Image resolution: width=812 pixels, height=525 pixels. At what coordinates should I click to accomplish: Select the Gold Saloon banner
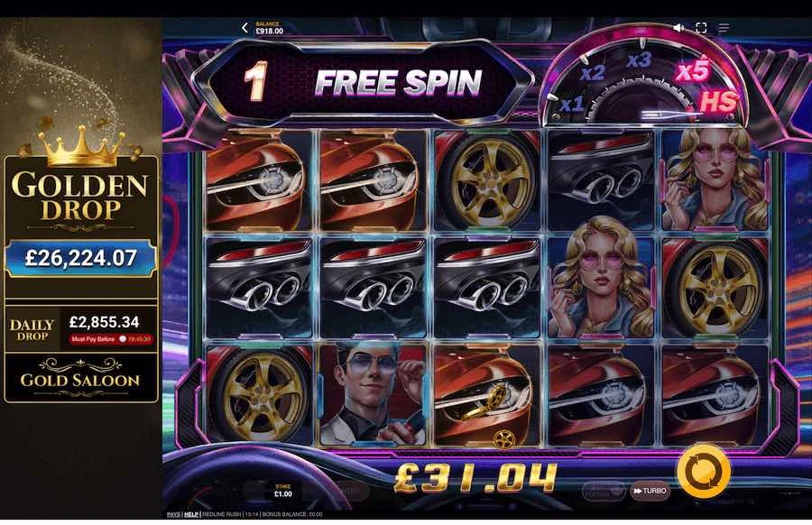click(x=81, y=379)
